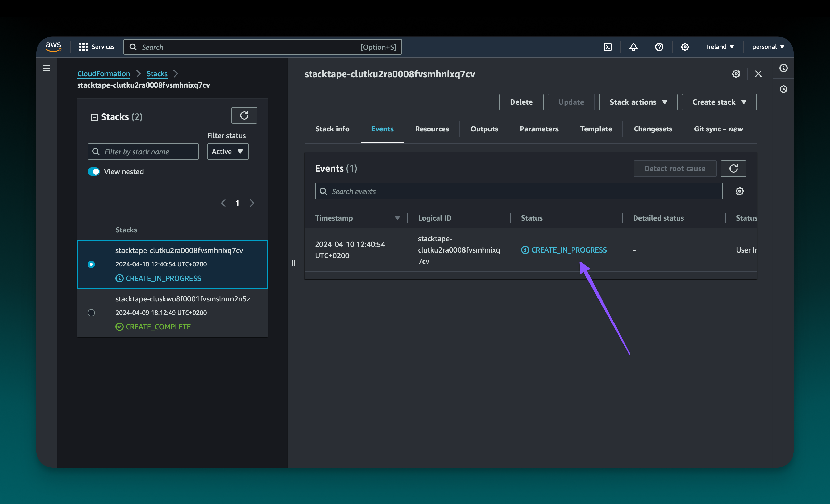This screenshot has height=504, width=830.
Task: Open the CloudShell terminal icon
Action: click(x=608, y=47)
